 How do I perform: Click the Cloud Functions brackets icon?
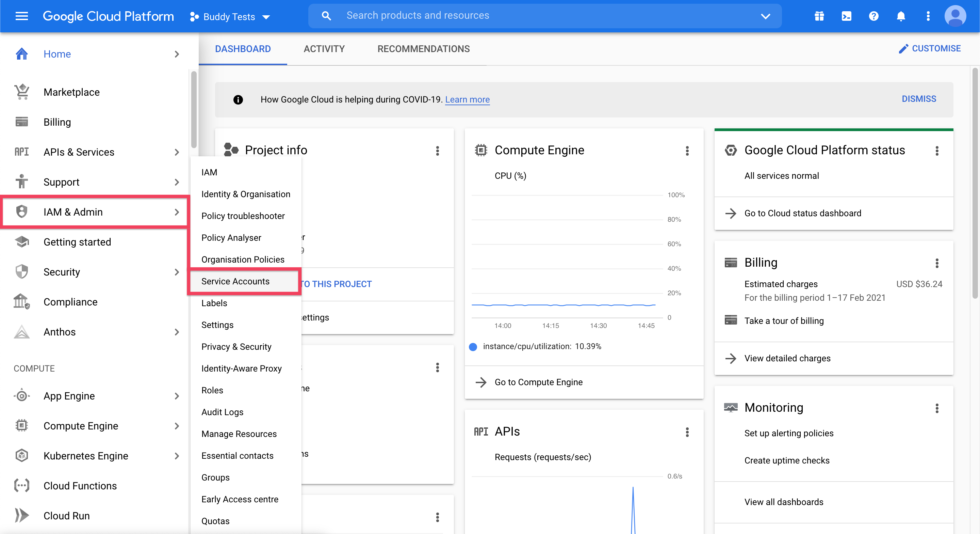(x=22, y=486)
